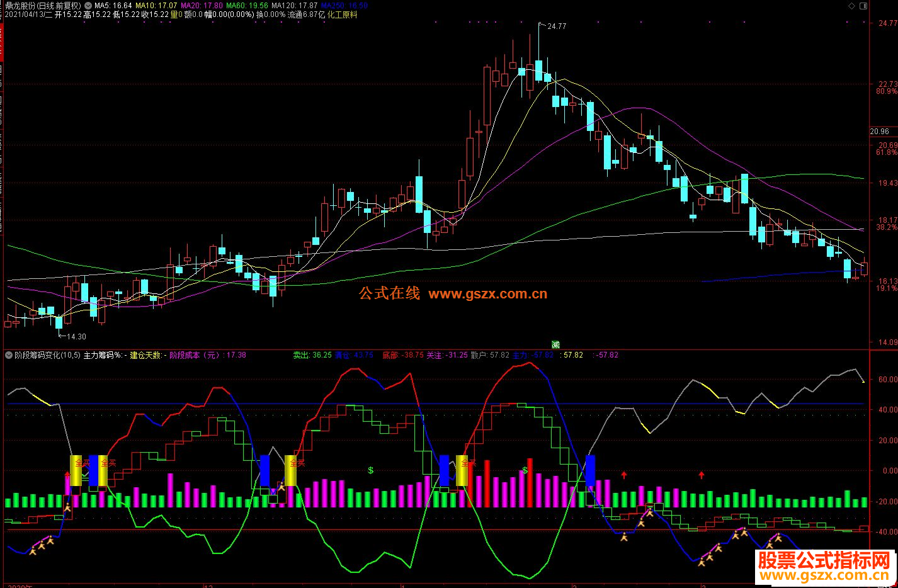Click the 关注: -31.25 indicator value
This screenshot has width=898, height=588.
[x=447, y=355]
